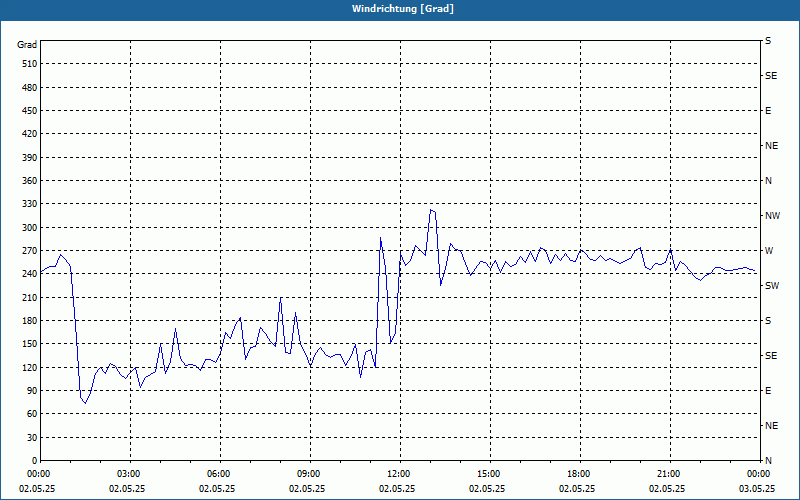Click the 150 y-axis value
Screen dimensions: 800x500
[30, 344]
